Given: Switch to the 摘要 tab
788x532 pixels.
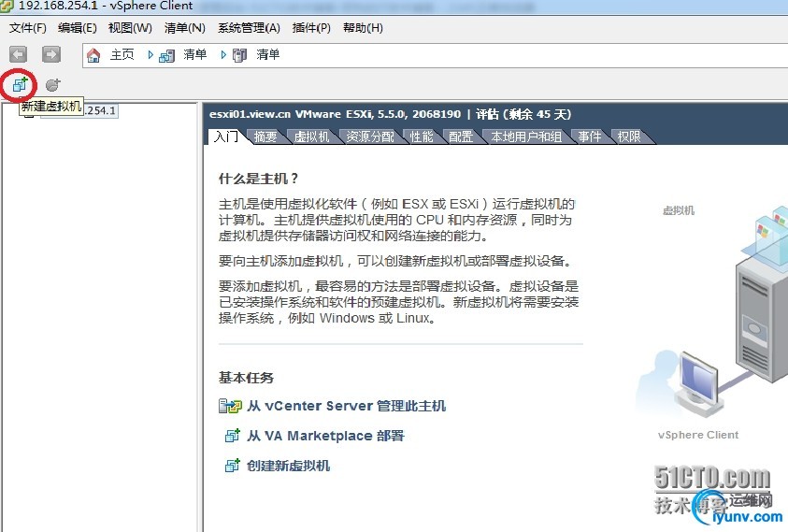Looking at the screenshot, I should click(265, 137).
